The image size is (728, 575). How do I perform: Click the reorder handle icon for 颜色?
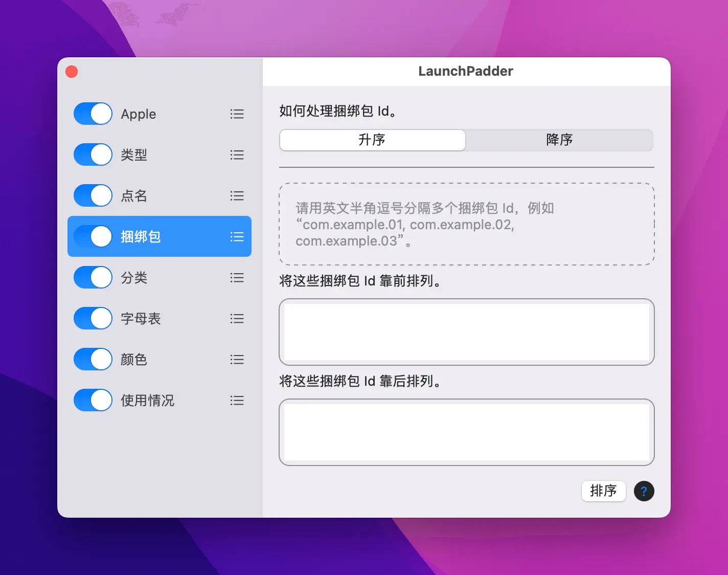click(237, 359)
